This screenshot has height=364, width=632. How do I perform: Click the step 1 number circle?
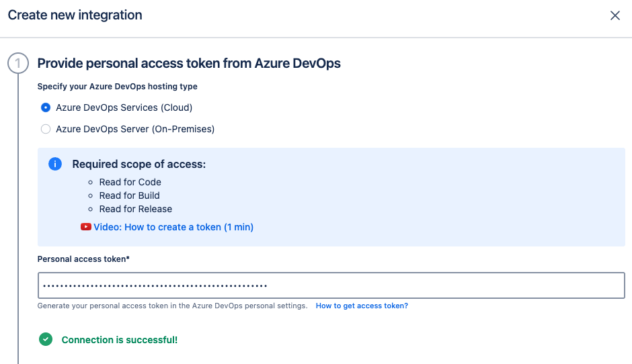pyautogui.click(x=18, y=64)
